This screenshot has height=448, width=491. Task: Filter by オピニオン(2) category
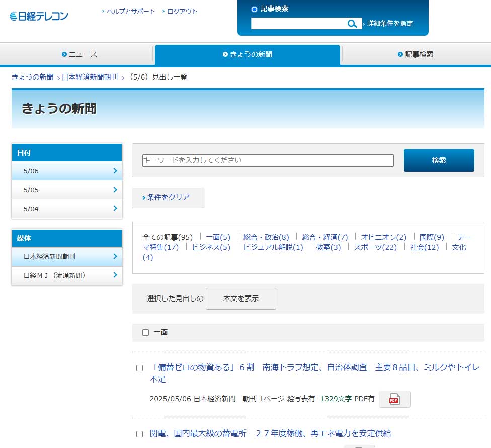[x=383, y=237]
